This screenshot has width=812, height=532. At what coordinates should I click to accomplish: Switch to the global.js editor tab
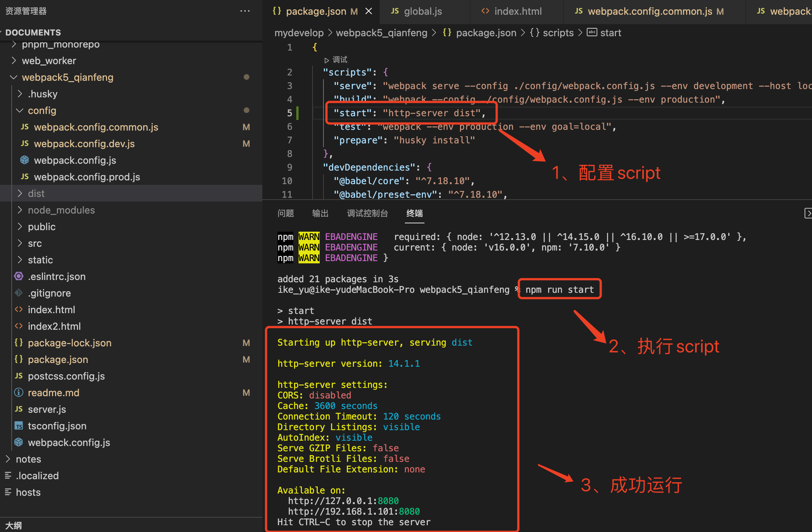[x=422, y=11]
